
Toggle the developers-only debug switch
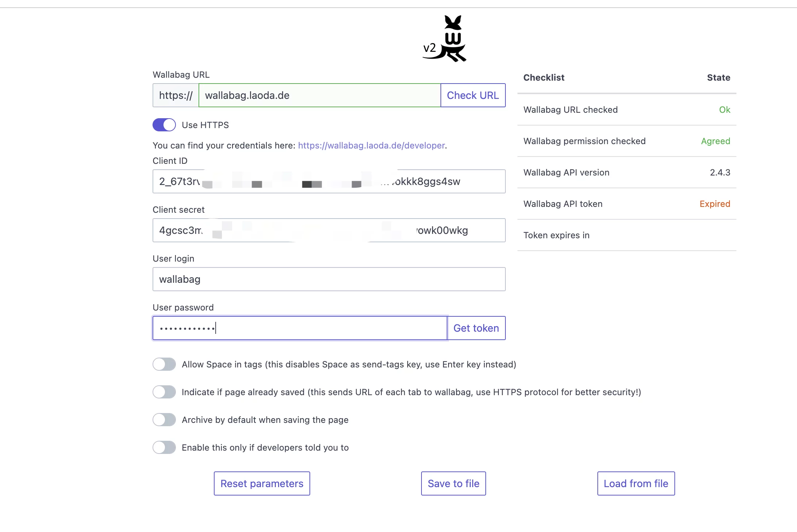tap(164, 447)
